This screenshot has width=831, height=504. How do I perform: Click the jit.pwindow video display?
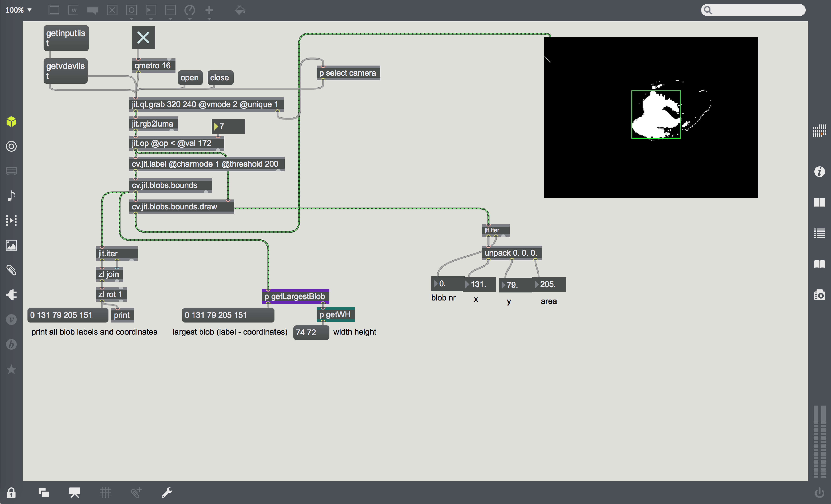pos(651,118)
